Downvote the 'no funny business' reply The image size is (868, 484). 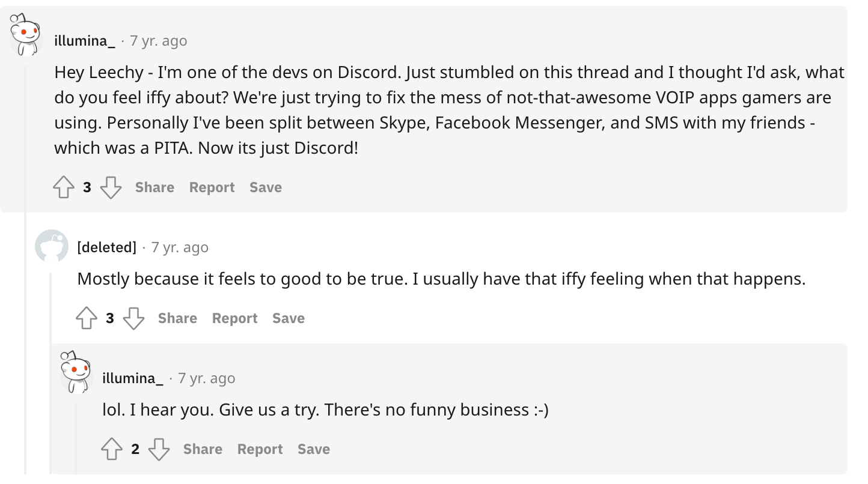click(x=159, y=449)
